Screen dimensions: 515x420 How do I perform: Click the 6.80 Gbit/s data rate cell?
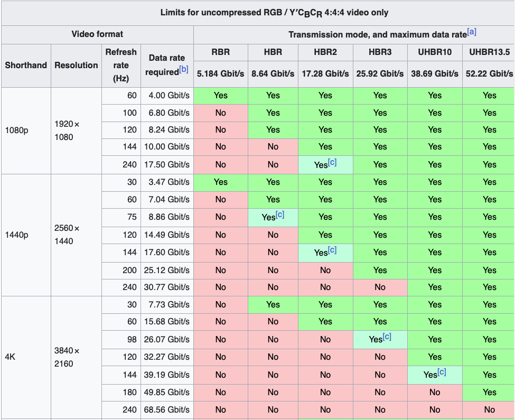(x=167, y=113)
